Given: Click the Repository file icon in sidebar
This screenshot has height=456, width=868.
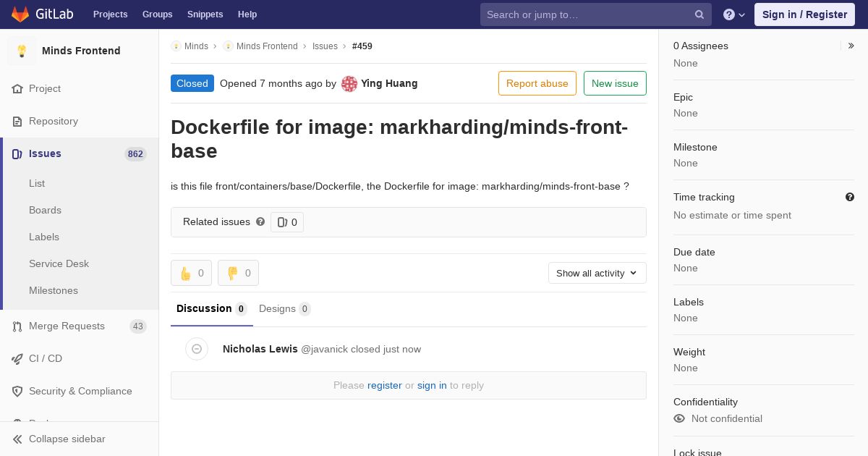Looking at the screenshot, I should (17, 122).
